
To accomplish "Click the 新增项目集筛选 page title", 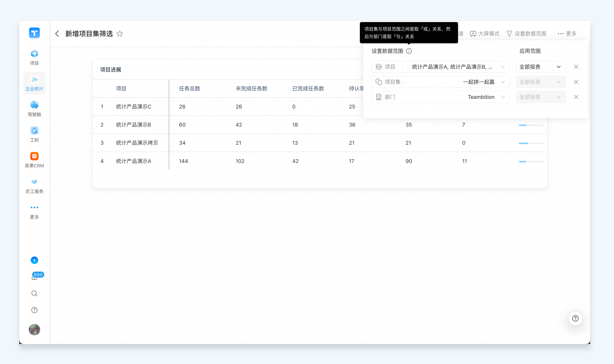I will (89, 34).
